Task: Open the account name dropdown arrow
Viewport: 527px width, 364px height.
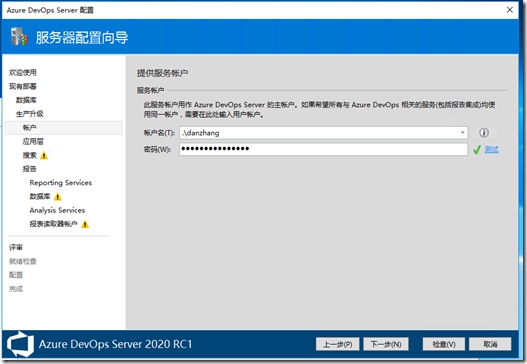Action: click(x=462, y=133)
